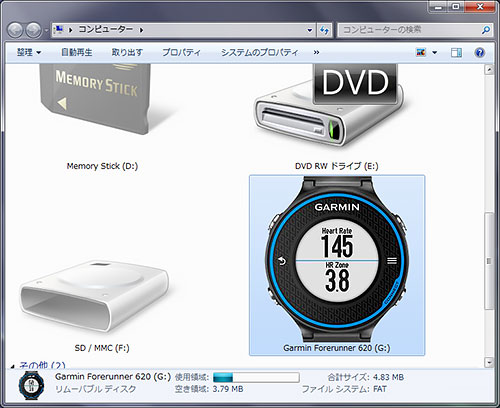Open address bar history dropdown
The image size is (500, 408).
point(310,30)
